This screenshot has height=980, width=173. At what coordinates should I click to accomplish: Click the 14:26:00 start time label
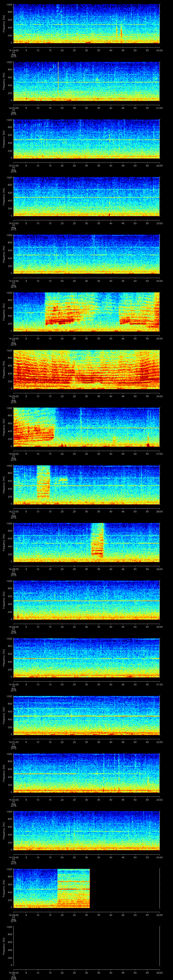tap(13, 454)
